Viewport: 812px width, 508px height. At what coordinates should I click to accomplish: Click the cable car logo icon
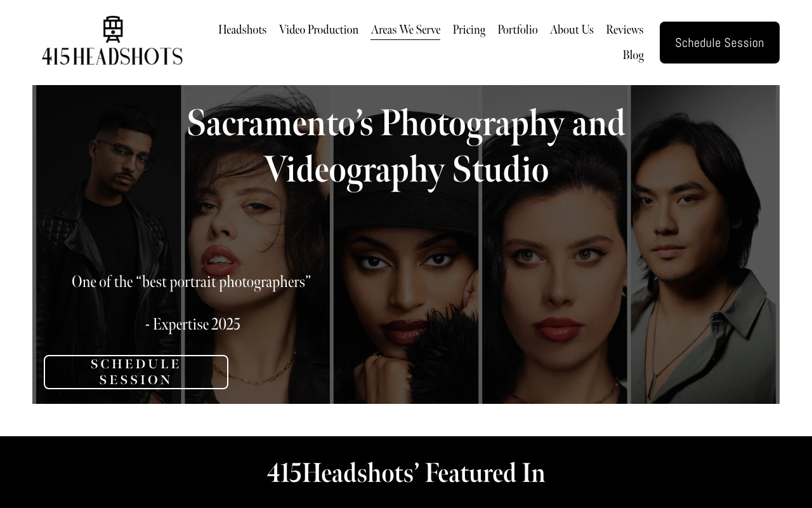112,29
